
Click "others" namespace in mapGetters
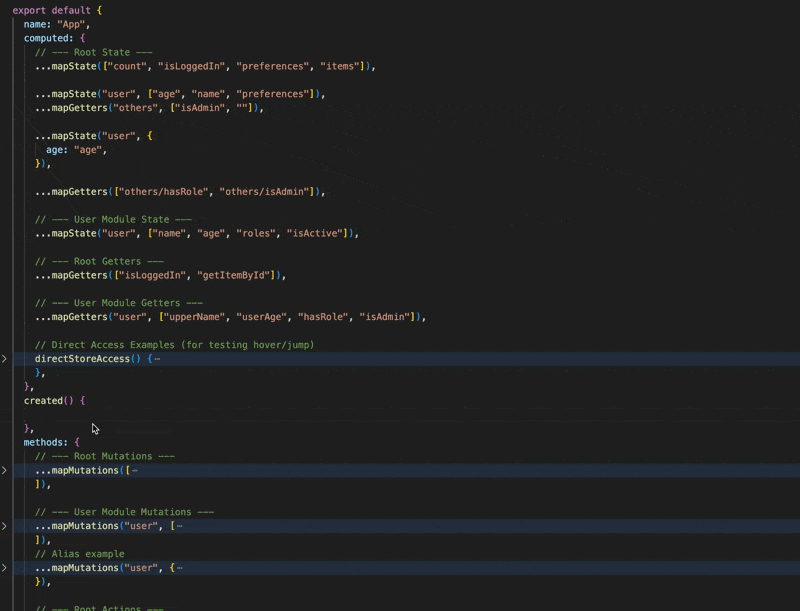[136, 108]
